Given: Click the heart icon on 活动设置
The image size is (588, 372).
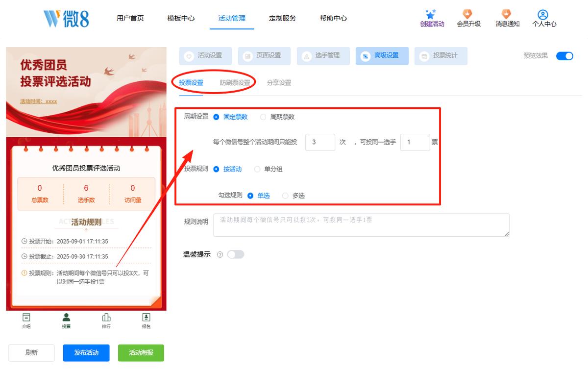Looking at the screenshot, I should [189, 56].
